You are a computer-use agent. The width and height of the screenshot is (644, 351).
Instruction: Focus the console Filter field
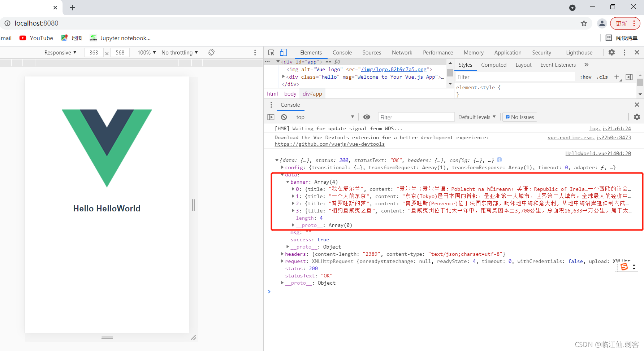pos(416,117)
